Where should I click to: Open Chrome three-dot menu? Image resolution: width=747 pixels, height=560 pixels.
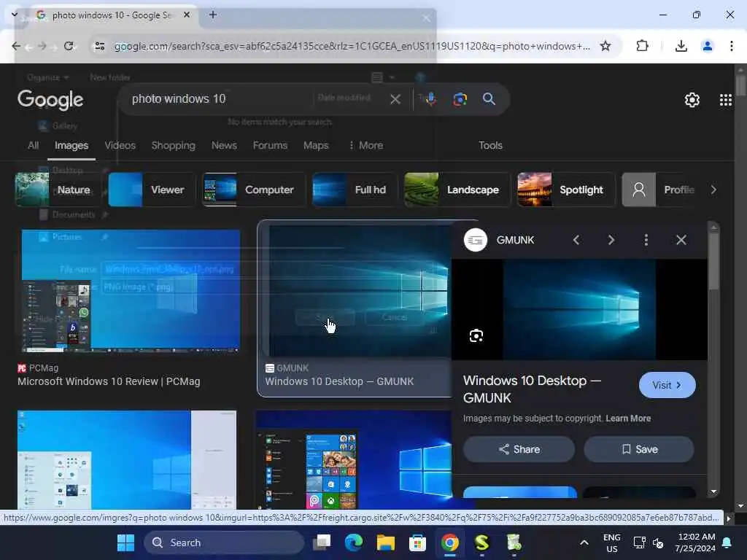731,46
